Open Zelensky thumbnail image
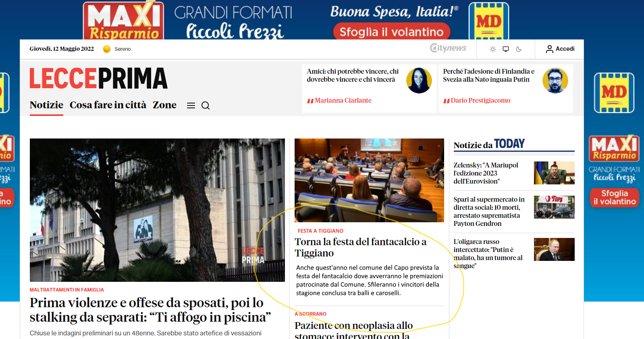Viewport: 644px width, 339px height. point(554,173)
